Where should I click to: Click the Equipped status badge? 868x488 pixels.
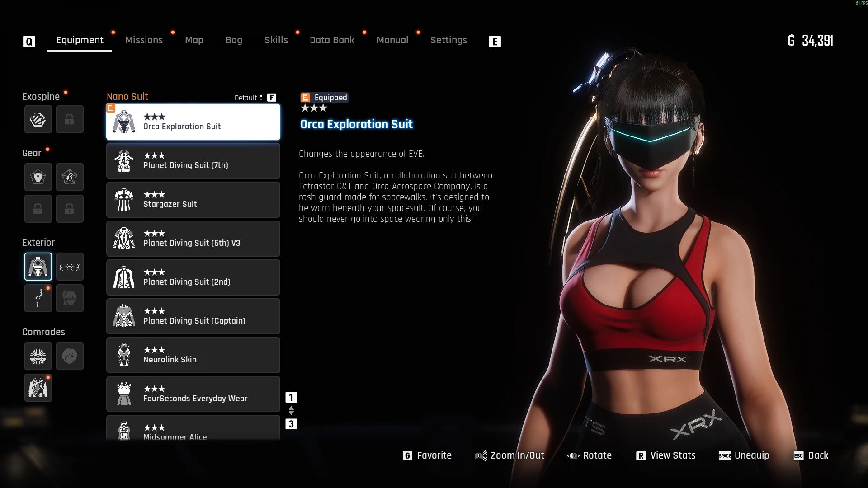pyautogui.click(x=325, y=98)
